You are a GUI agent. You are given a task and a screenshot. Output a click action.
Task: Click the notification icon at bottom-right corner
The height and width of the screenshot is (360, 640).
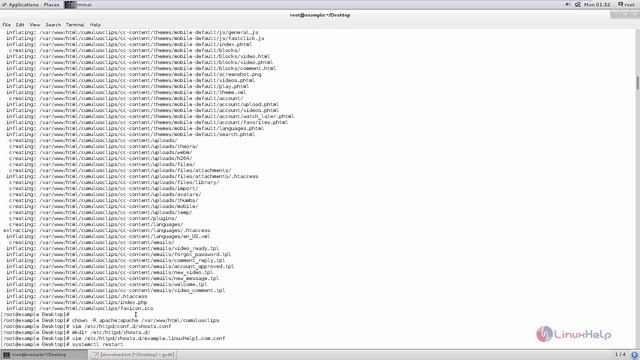[635, 355]
